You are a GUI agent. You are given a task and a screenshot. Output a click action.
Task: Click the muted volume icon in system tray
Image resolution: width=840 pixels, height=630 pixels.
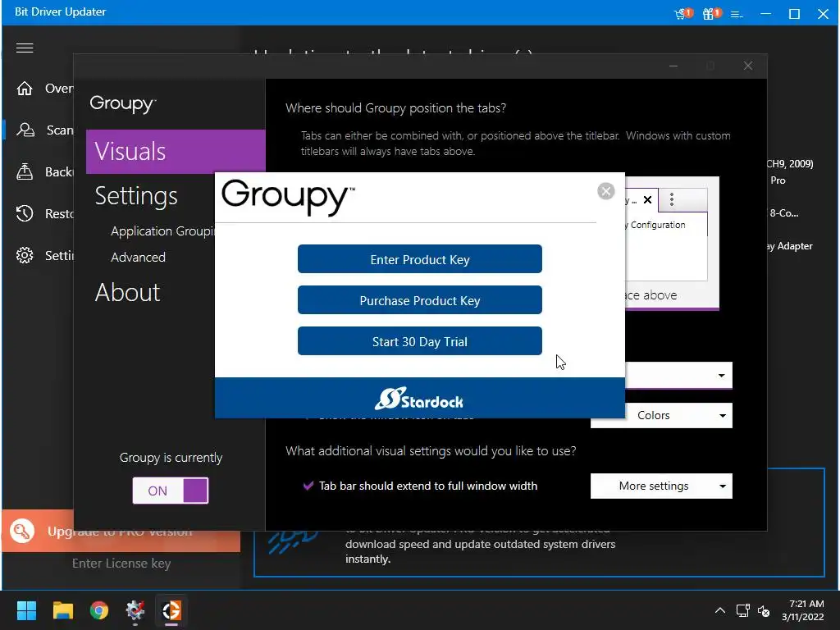tap(764, 610)
